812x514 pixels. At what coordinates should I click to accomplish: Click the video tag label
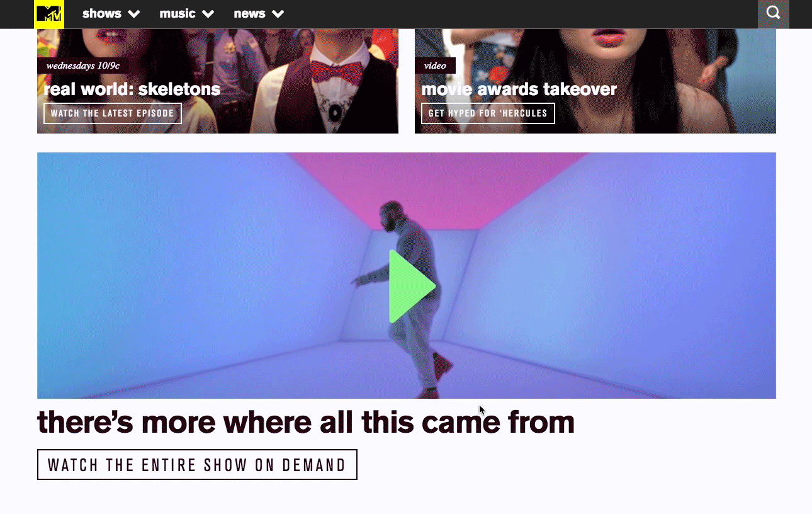[x=435, y=66]
